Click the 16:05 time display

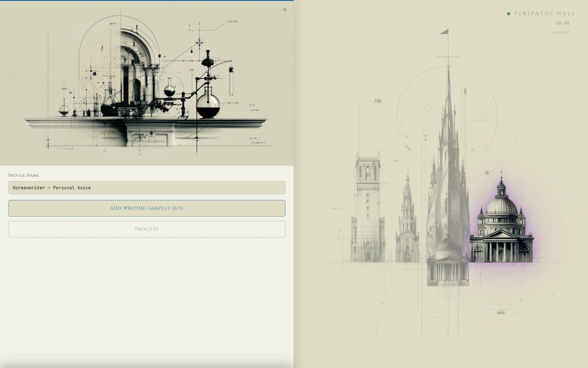(563, 23)
